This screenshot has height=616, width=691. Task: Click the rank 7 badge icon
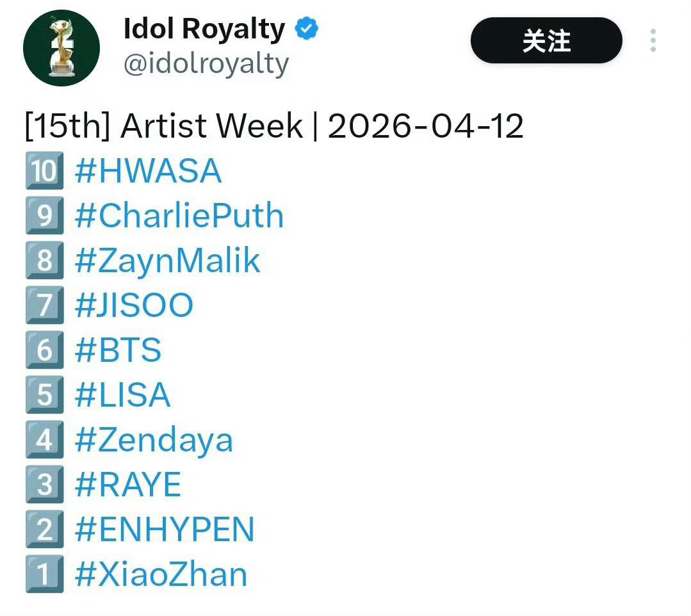click(44, 305)
